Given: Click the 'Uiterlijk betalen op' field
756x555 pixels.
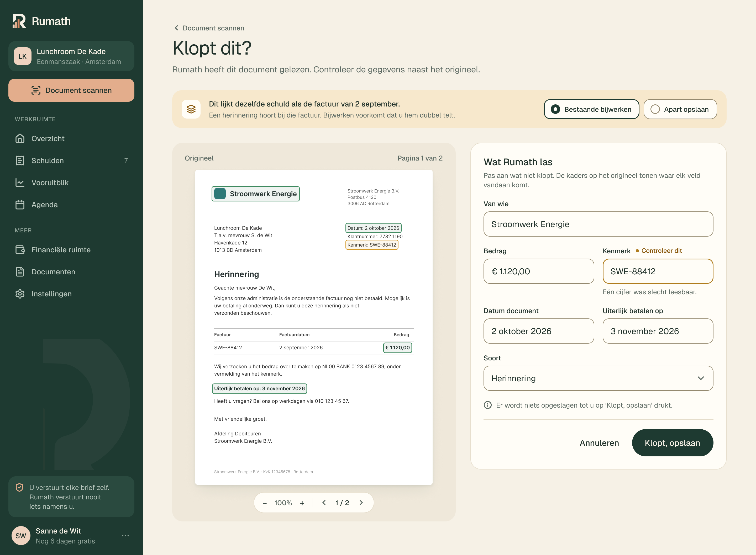Looking at the screenshot, I should click(x=658, y=331).
